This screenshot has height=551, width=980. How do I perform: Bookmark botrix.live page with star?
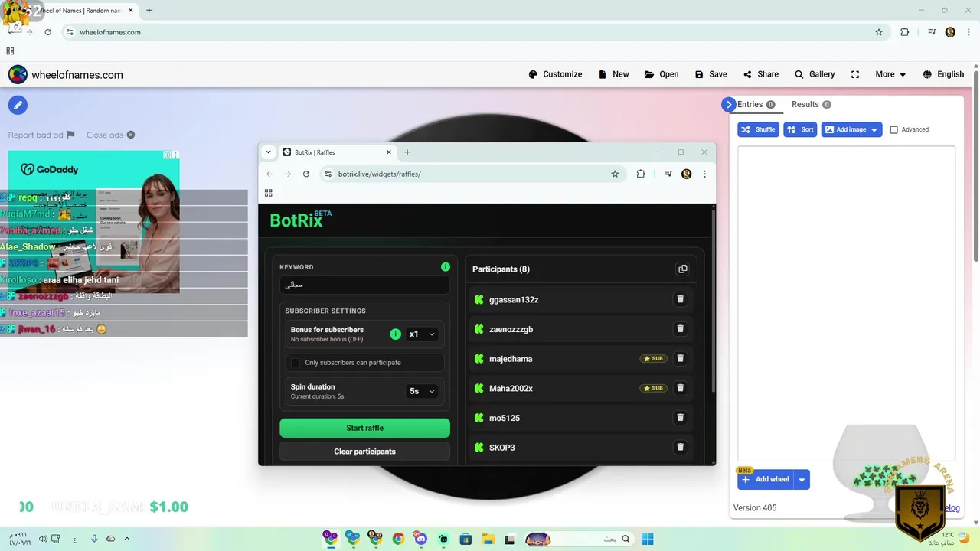(615, 174)
